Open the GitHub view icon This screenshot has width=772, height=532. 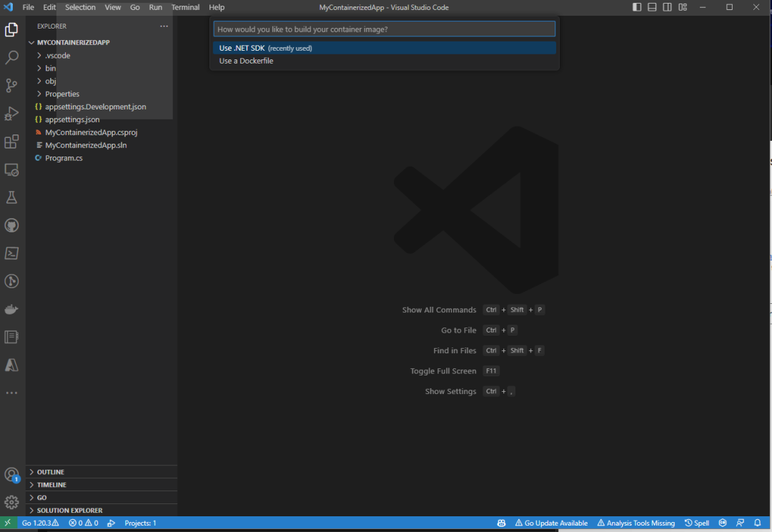[x=11, y=226]
